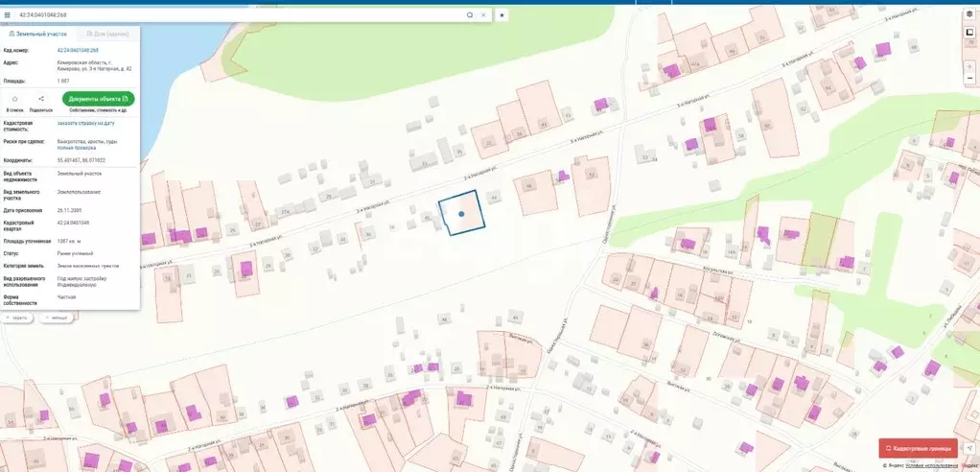This screenshot has height=472, width=980.
Task: Click the search magnifier icon
Action: [469, 15]
